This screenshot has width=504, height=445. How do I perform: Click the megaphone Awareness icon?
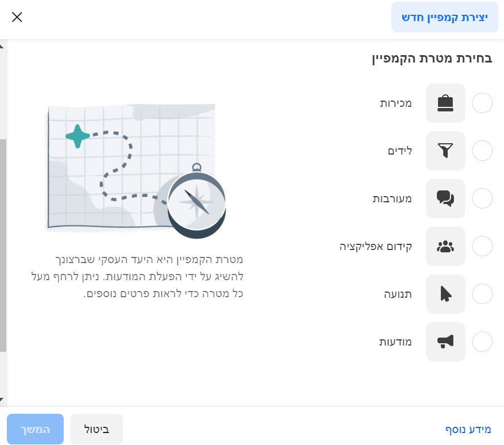pos(445,342)
